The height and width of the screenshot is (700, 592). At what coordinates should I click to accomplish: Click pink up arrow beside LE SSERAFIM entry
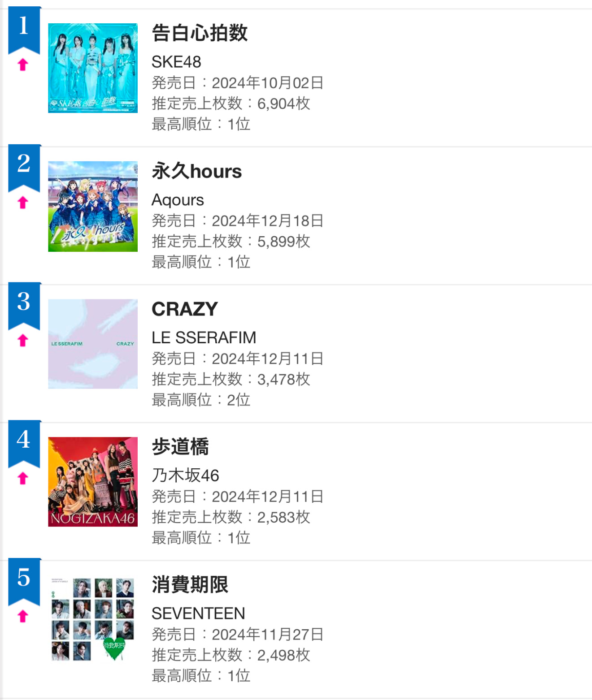click(23, 341)
